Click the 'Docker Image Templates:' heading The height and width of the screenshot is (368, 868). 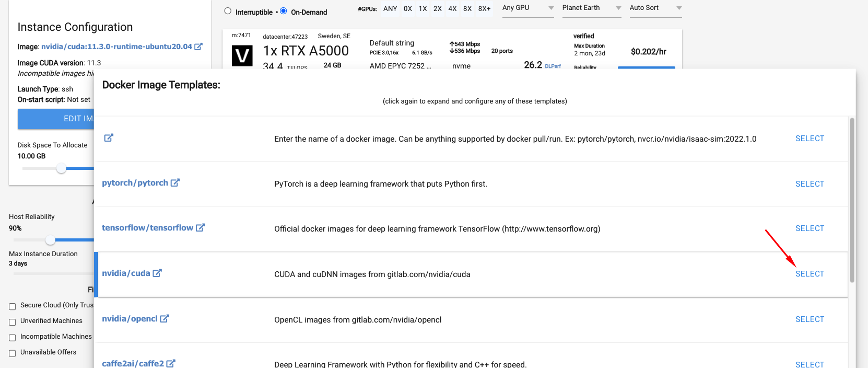pos(161,85)
